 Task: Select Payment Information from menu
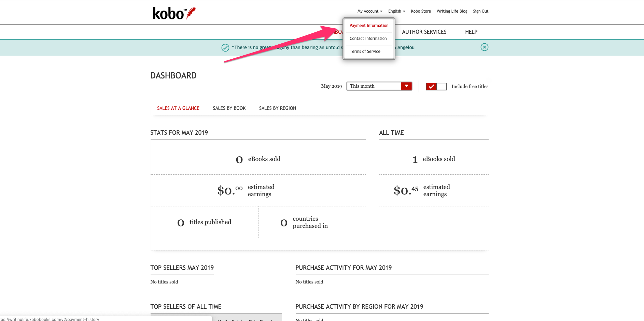pos(369,26)
